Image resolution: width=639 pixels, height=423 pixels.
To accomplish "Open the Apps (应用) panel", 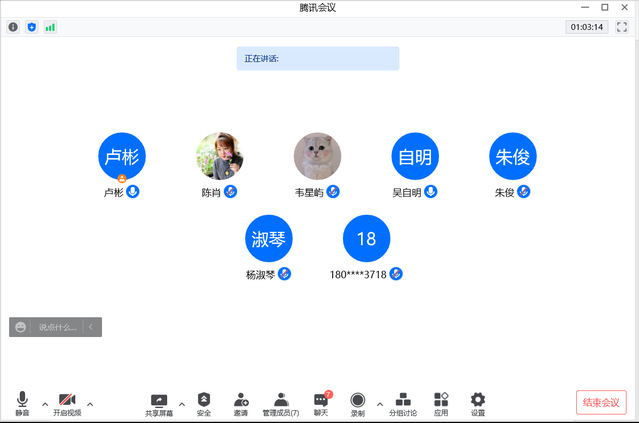I will (x=441, y=403).
